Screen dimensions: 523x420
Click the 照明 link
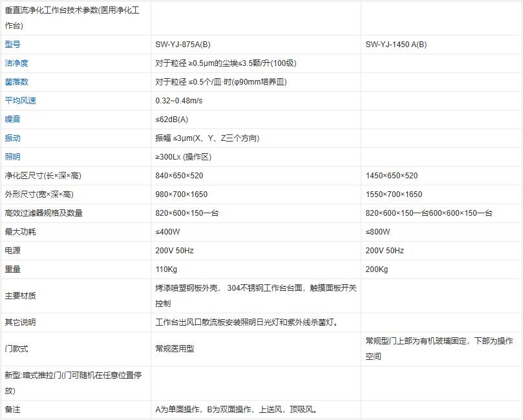point(13,157)
